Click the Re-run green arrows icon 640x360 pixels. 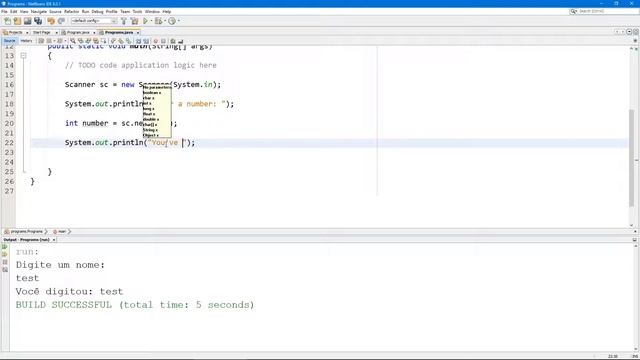point(5,247)
